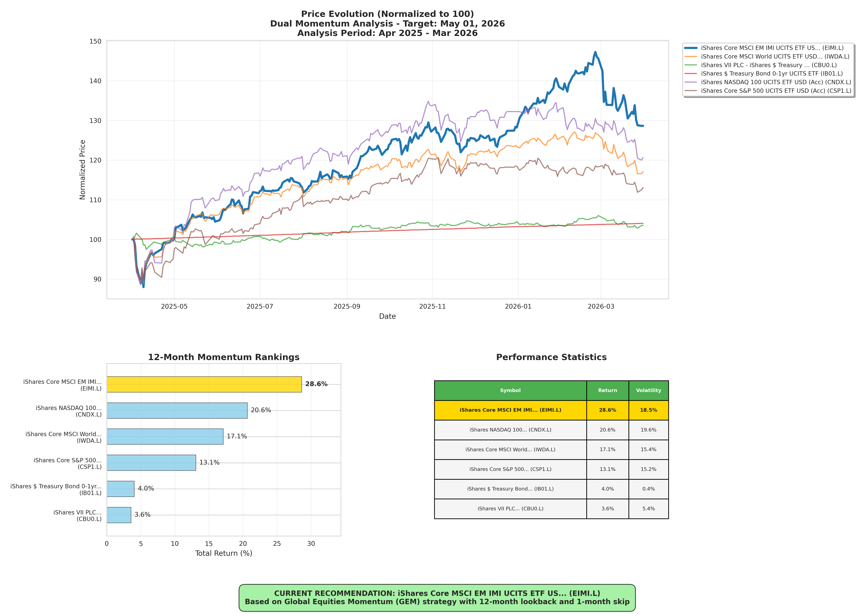
Task: Click the "Based on Global Equities Momentum (GEM) strategy" line
Action: point(437,602)
